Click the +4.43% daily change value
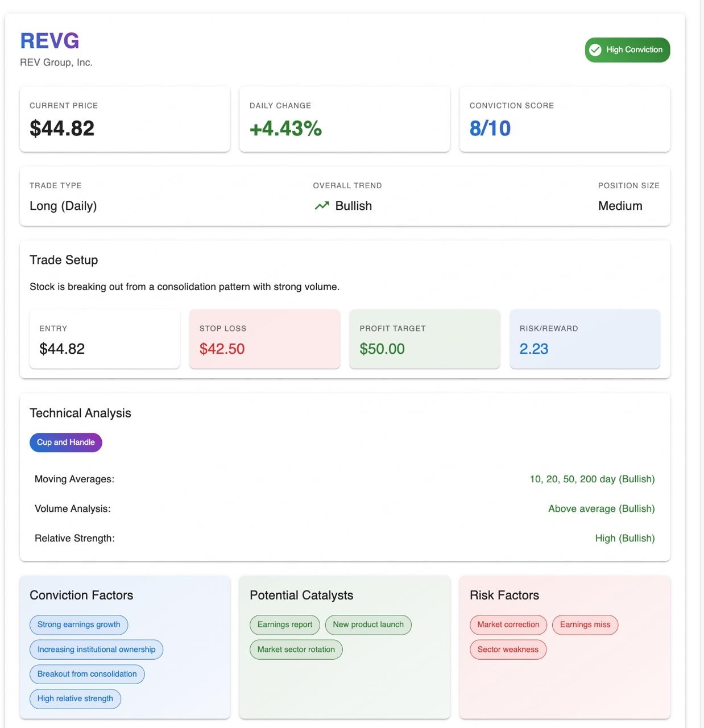704x728 pixels. (285, 129)
